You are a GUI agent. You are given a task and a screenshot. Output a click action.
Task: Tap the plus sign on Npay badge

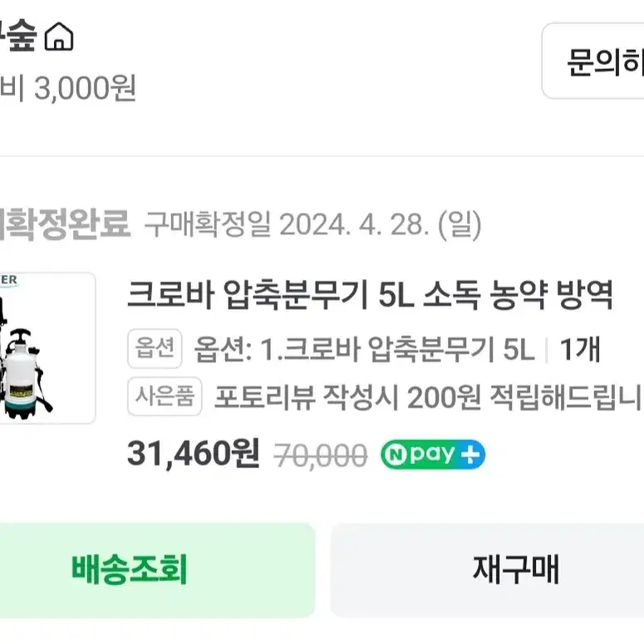coord(470,455)
